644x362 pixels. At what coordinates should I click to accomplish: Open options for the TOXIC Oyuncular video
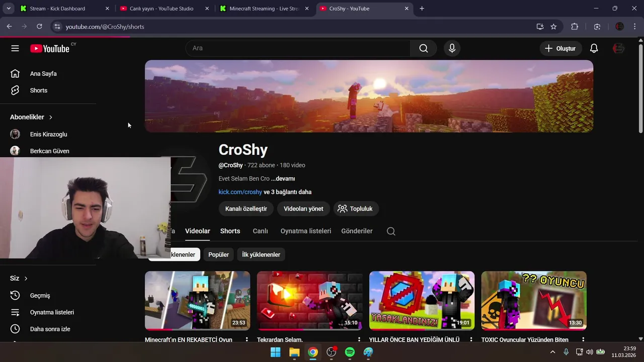[x=583, y=340]
